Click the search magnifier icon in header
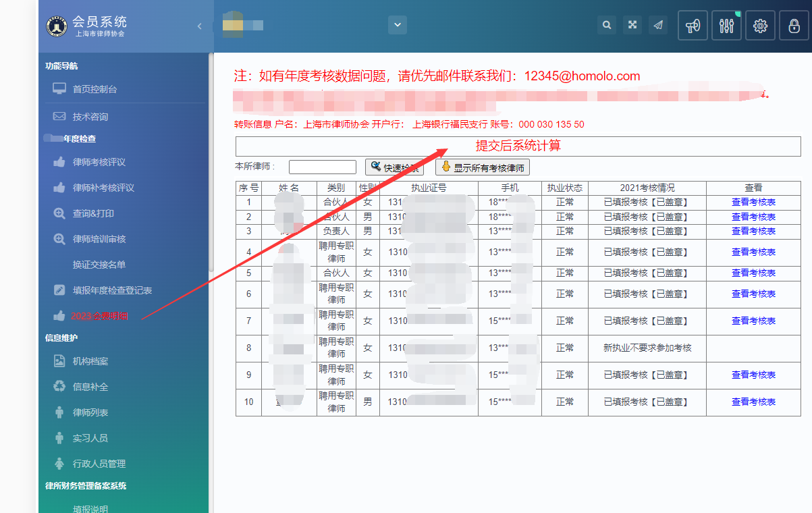This screenshot has width=812, height=513. (x=607, y=25)
